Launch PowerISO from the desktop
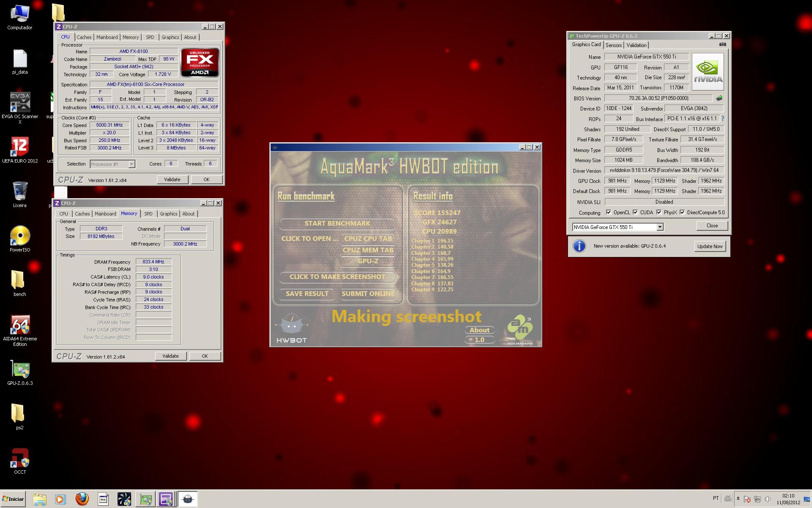Viewport: 812px width, 508px height. click(x=20, y=239)
